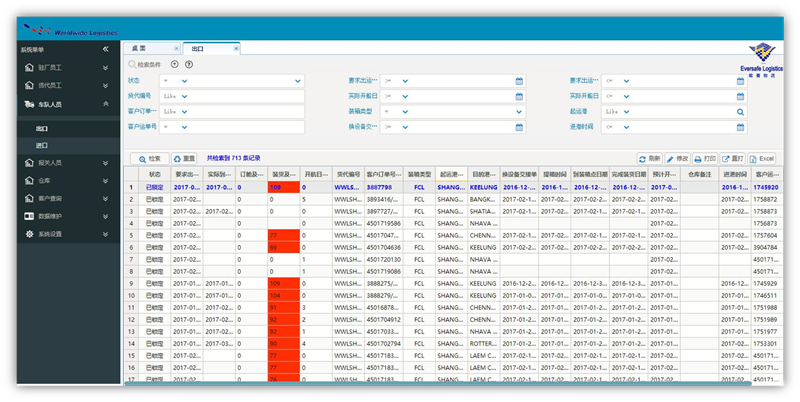Click the house icon beside 仓库
Viewport: 800px width, 402px height.
point(29,181)
